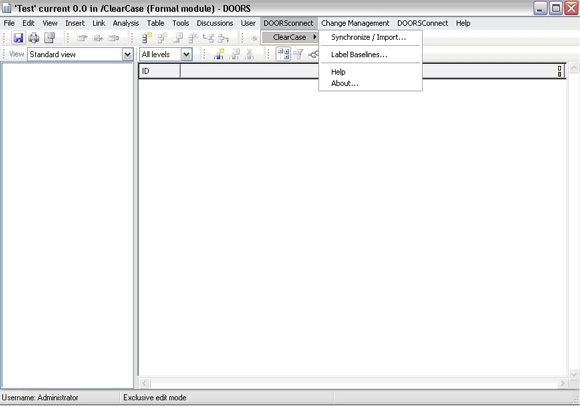The height and width of the screenshot is (406, 580).
Task: Click the create link icon with yellow square
Action: pos(219,54)
